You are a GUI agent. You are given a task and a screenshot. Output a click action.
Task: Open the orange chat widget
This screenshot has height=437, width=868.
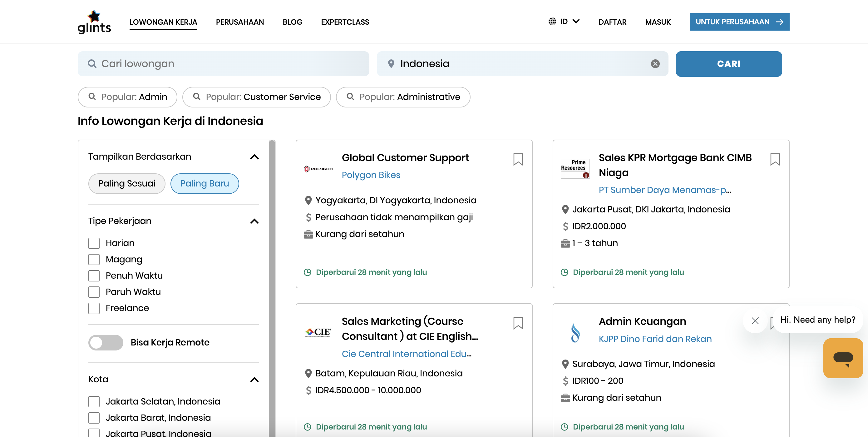coord(843,358)
